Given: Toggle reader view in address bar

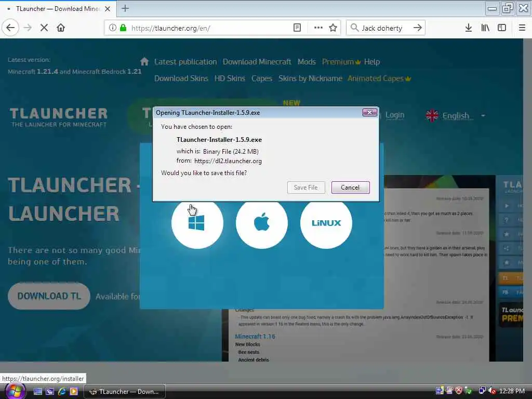Looking at the screenshot, I should tap(297, 28).
